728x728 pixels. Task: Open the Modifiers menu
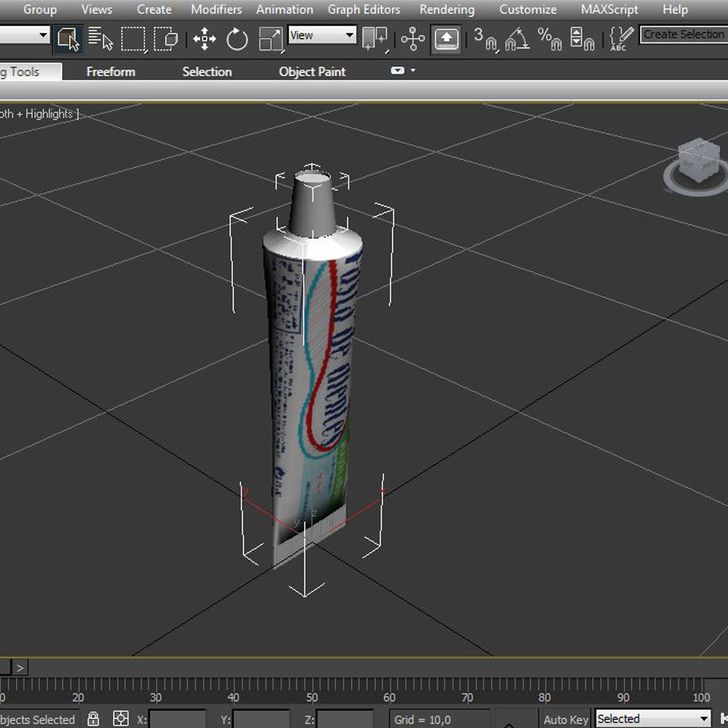point(216,10)
